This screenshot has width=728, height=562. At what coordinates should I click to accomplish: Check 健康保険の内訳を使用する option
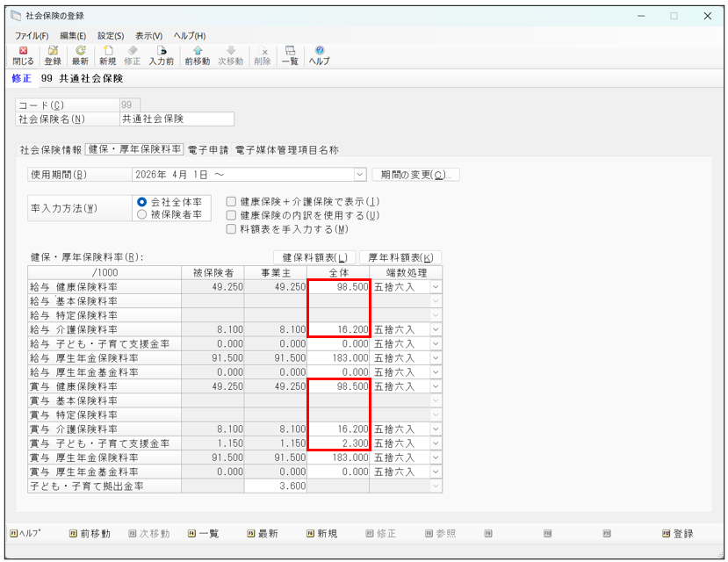232,215
